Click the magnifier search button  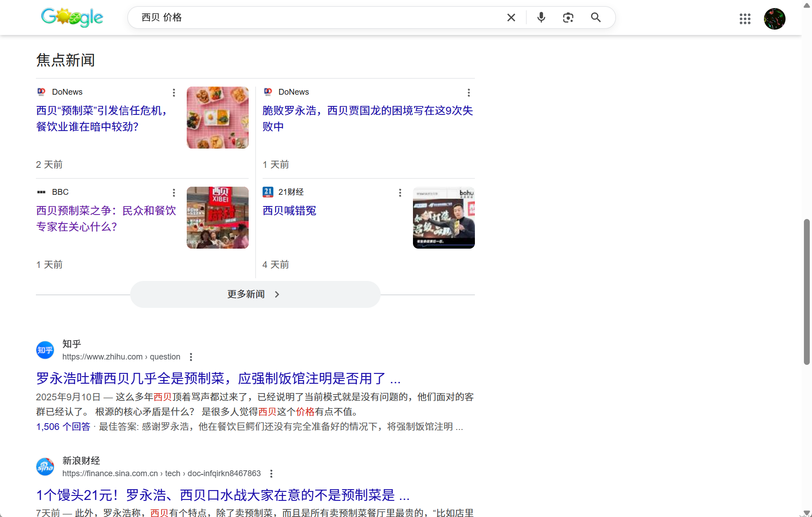596,18
